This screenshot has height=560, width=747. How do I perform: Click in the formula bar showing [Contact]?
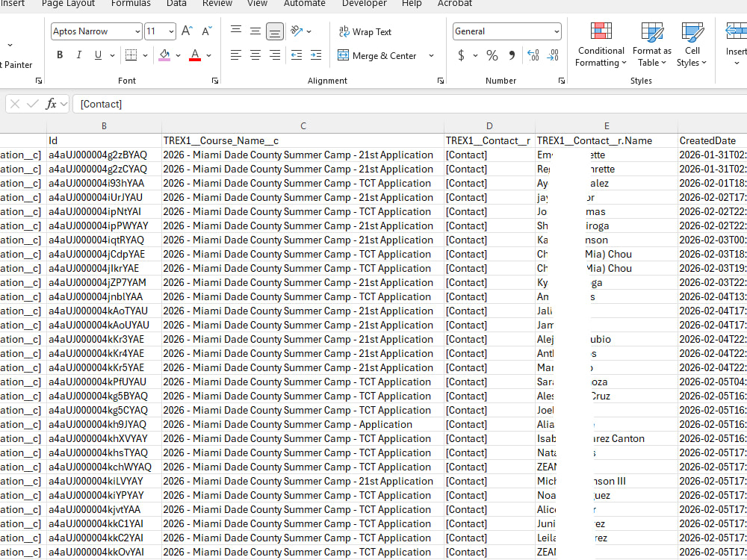pos(409,104)
